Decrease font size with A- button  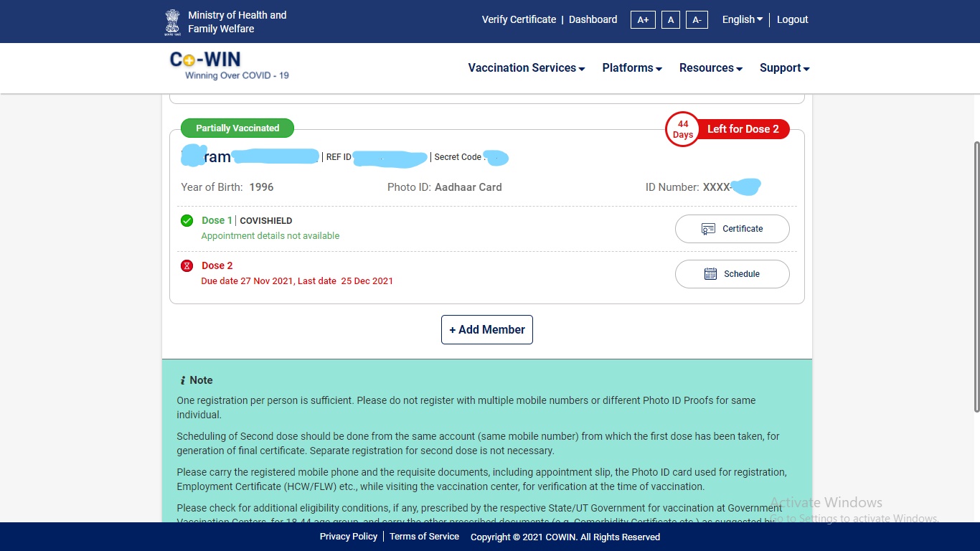point(697,20)
